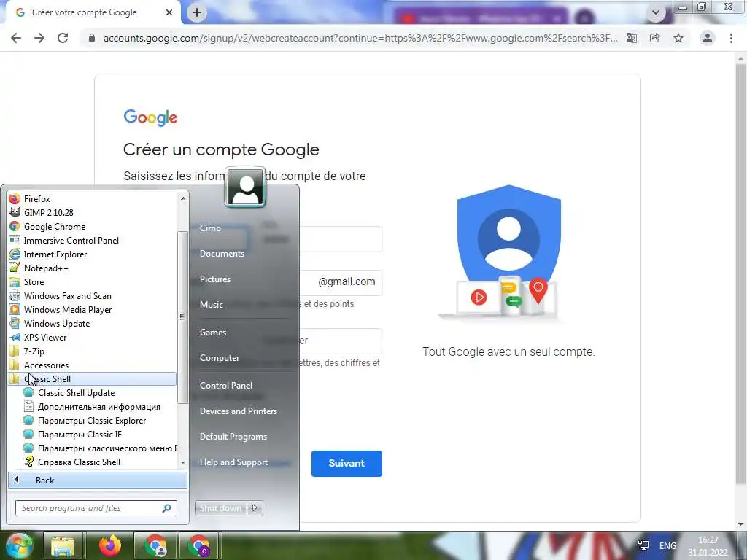Open Firefox on the taskbar
The width and height of the screenshot is (747, 560).
(x=109, y=545)
